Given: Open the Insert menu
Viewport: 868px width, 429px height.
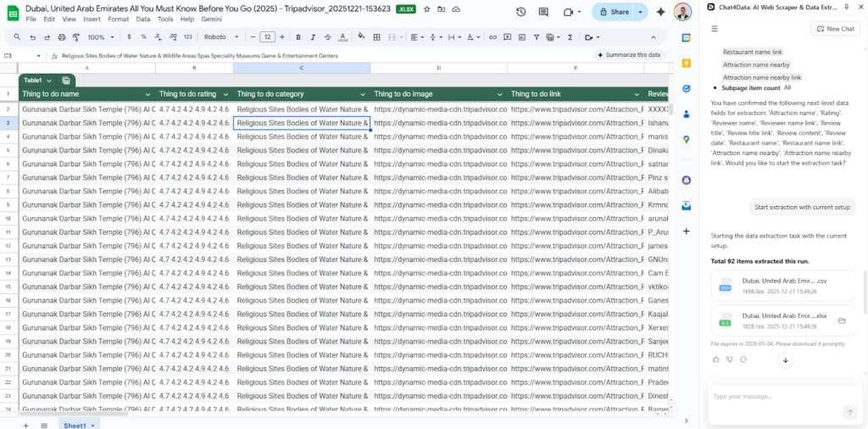Looking at the screenshot, I should point(92,19).
